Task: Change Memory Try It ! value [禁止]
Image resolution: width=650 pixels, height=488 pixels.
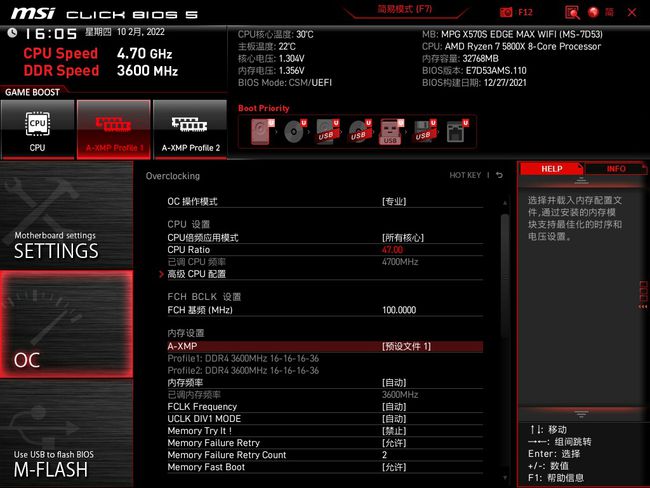Action: tap(394, 431)
